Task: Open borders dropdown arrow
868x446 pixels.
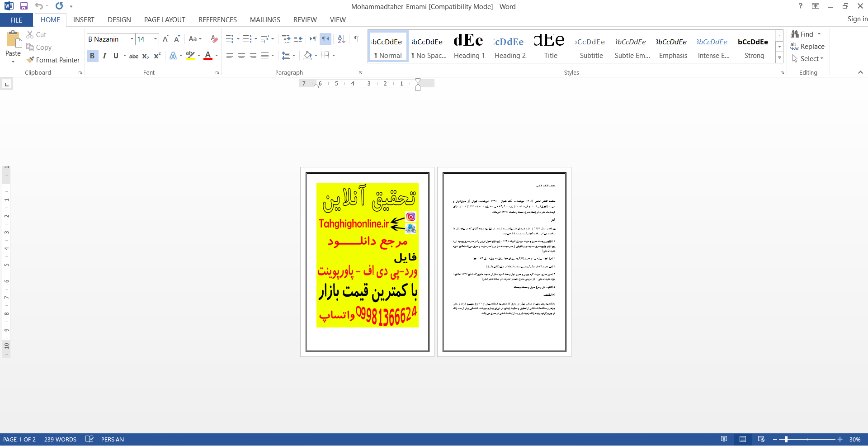Action: (334, 56)
